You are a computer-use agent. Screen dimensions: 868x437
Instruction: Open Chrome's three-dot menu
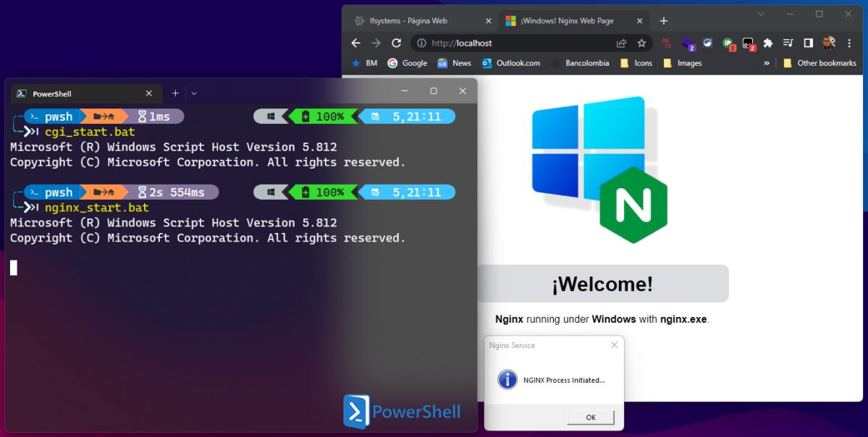point(848,43)
